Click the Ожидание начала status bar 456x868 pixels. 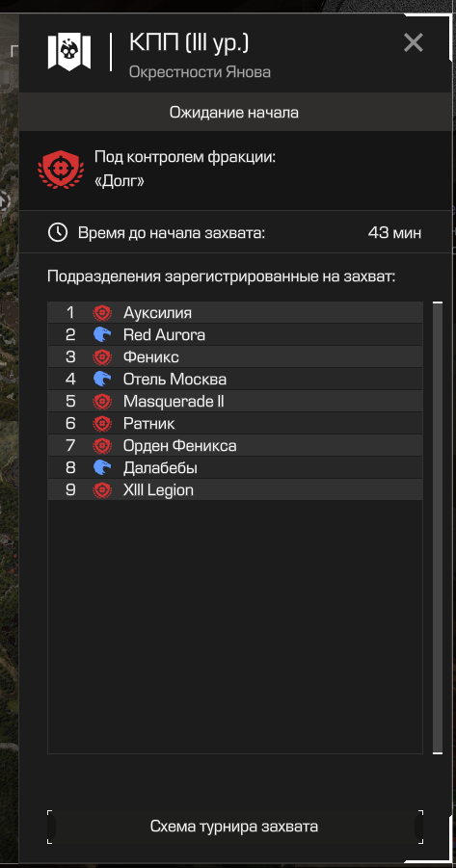(x=235, y=113)
